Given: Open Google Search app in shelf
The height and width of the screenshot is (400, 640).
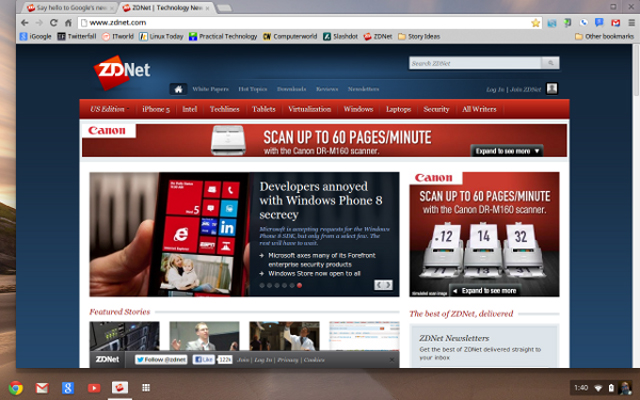Looking at the screenshot, I should pos(68,388).
